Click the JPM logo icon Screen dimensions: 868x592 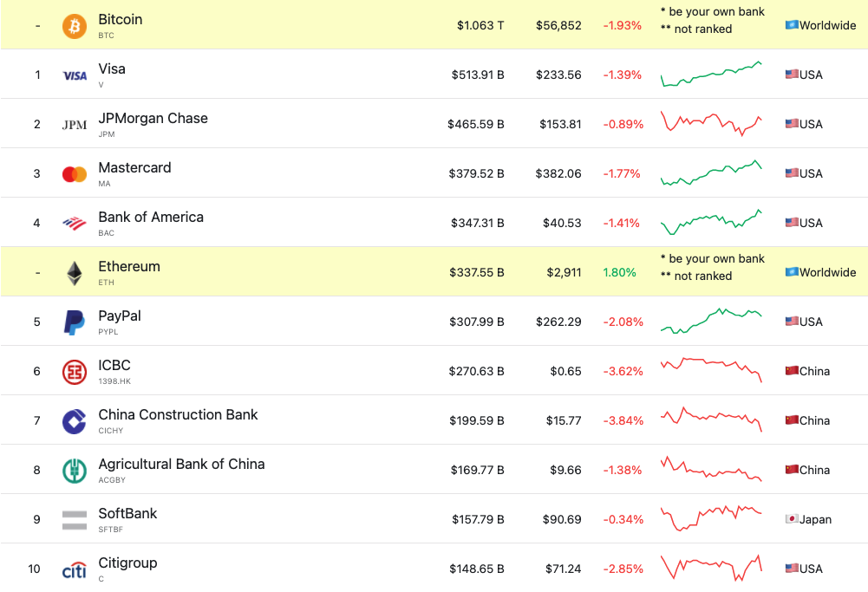click(75, 125)
